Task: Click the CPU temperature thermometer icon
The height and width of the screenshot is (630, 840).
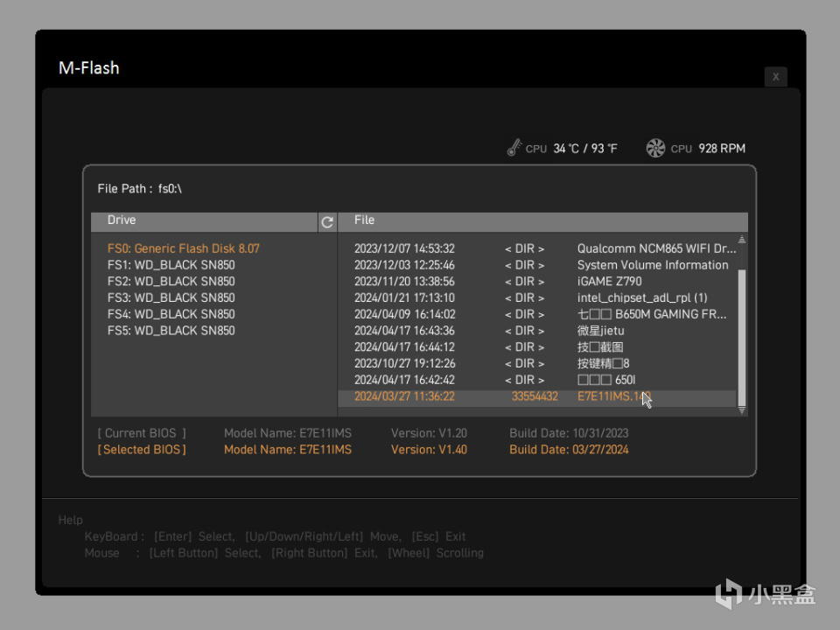Action: [x=514, y=148]
